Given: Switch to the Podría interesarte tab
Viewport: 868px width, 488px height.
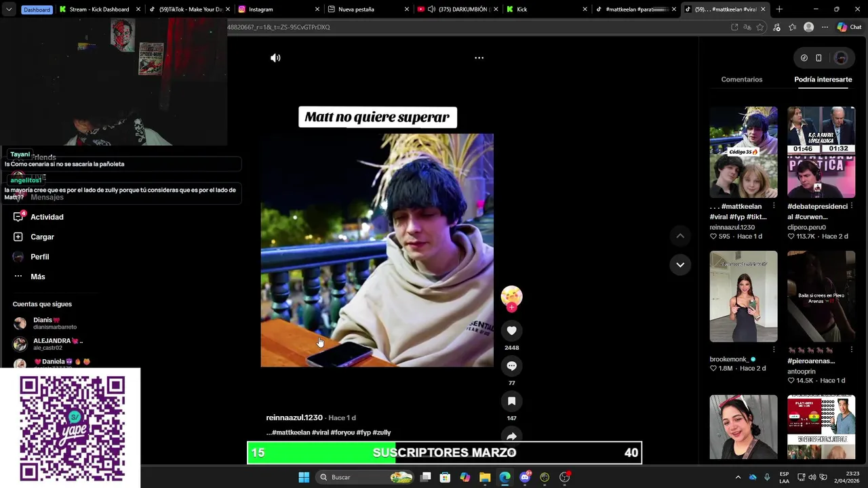Looking at the screenshot, I should [x=823, y=79].
